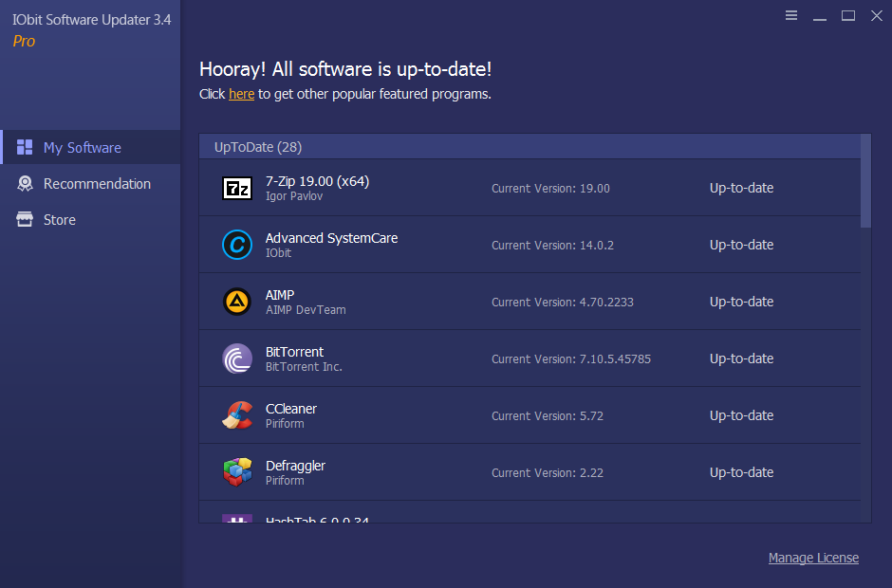Viewport: 892px width, 588px height.
Task: Click Current Version: 14.0.2 text
Action: tap(552, 245)
